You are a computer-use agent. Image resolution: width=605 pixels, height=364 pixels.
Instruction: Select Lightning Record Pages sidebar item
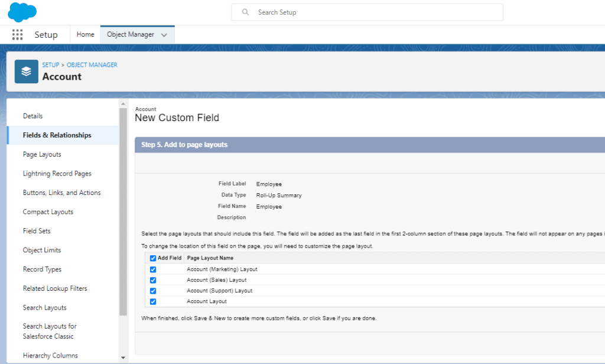[57, 174]
